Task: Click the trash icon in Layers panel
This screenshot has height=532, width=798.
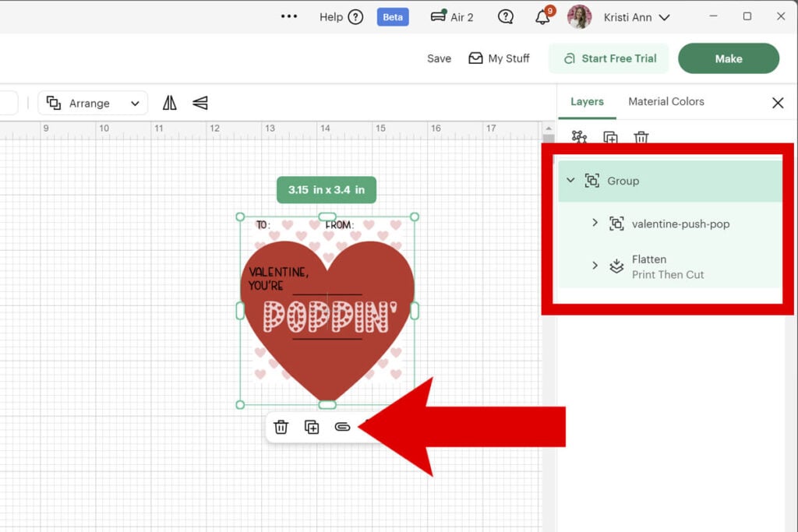Action: 641,138
